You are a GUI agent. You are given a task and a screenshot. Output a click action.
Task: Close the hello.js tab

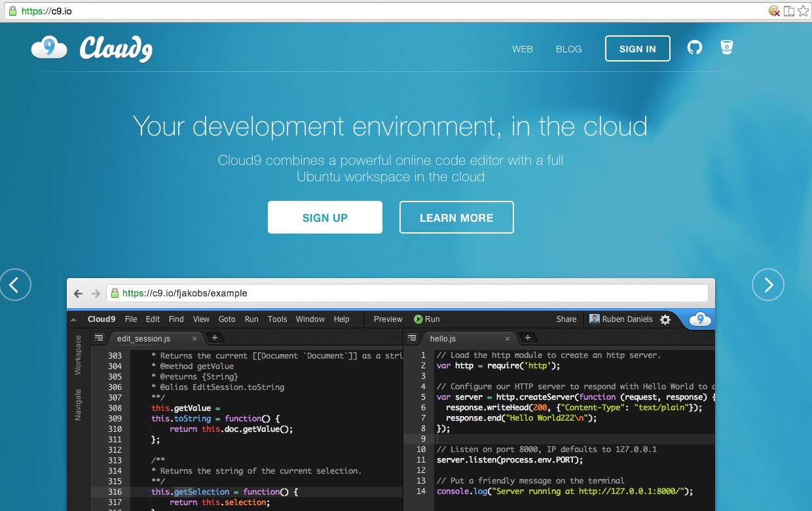[x=508, y=339]
